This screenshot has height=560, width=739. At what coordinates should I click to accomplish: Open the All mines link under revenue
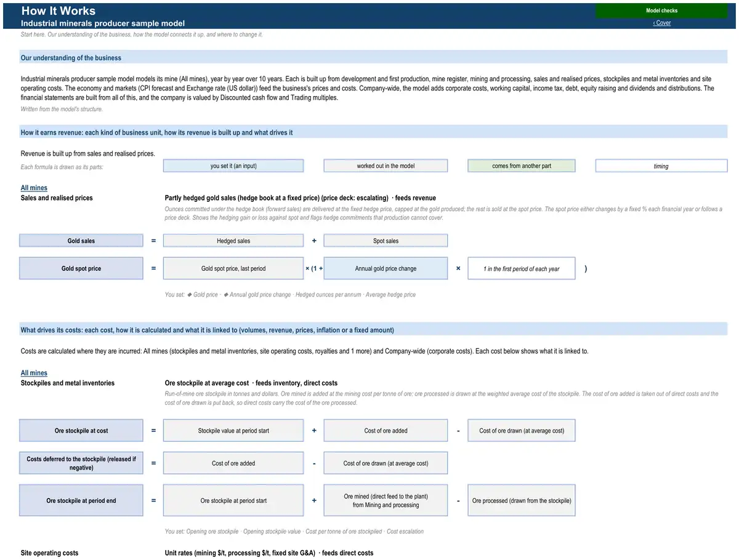coord(34,188)
